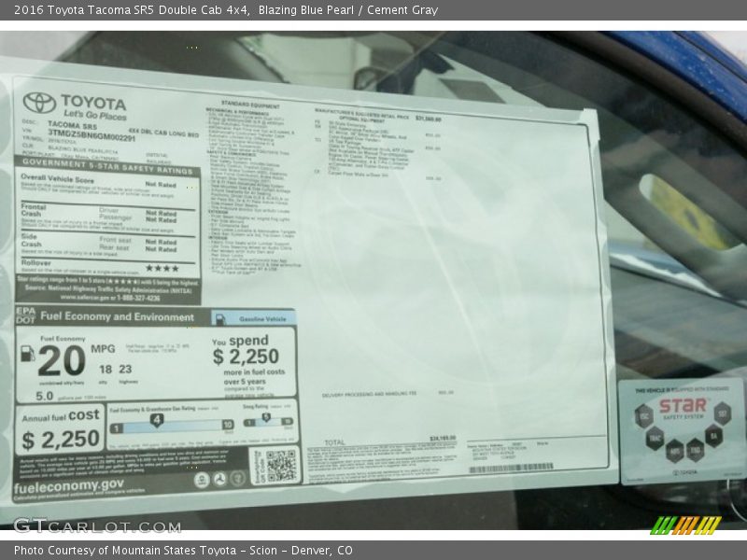Click the 'Rollover' label
The width and height of the screenshot is (747, 560).
35,262
